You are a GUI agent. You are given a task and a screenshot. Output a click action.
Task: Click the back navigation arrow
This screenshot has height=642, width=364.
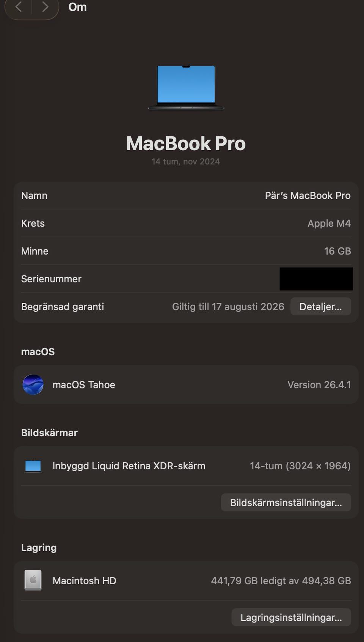click(18, 7)
